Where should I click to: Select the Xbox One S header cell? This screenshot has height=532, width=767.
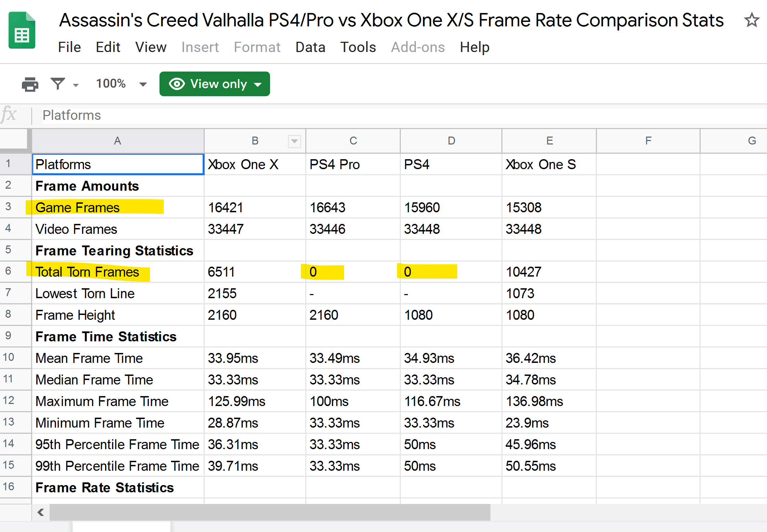point(549,164)
